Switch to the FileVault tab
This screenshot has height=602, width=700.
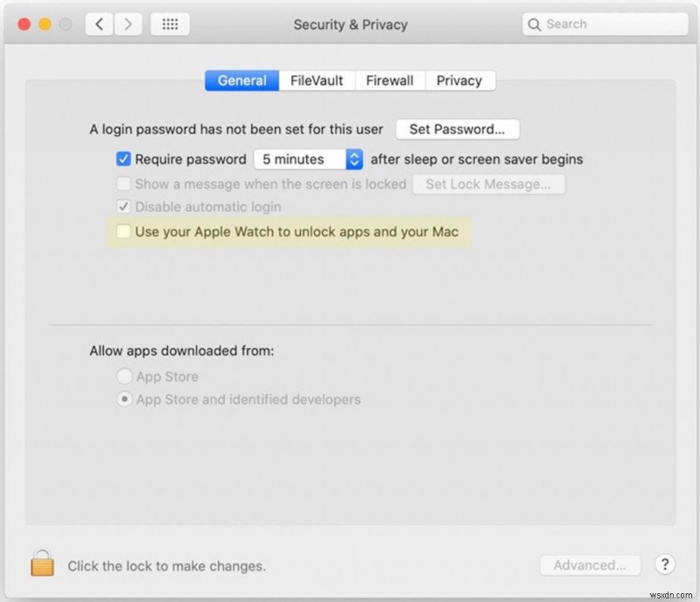(x=316, y=80)
